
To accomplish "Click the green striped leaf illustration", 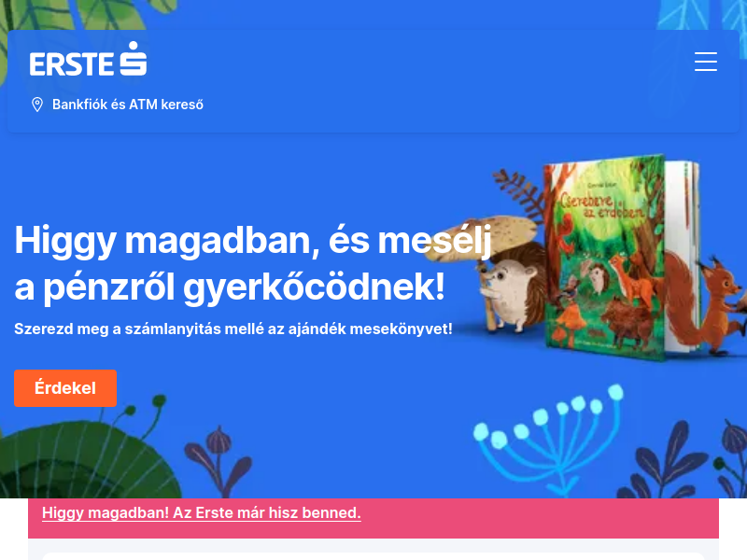I will tap(86, 462).
